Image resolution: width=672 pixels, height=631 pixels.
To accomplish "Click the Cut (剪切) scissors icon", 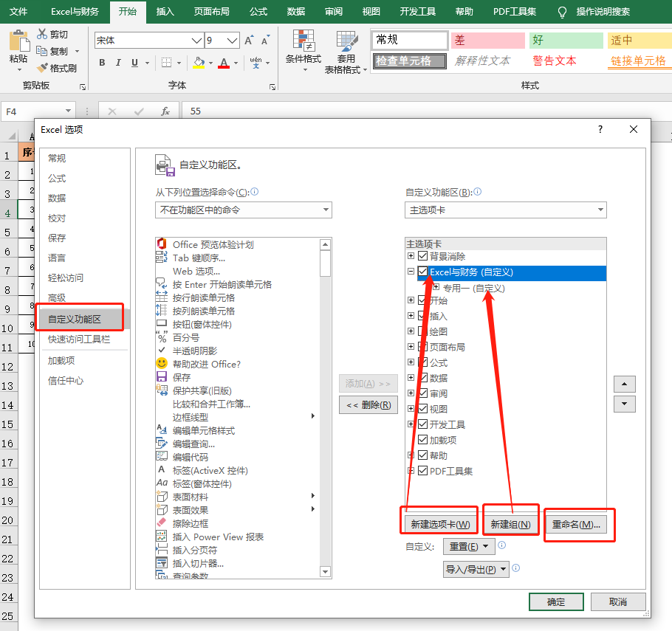I will (42, 34).
